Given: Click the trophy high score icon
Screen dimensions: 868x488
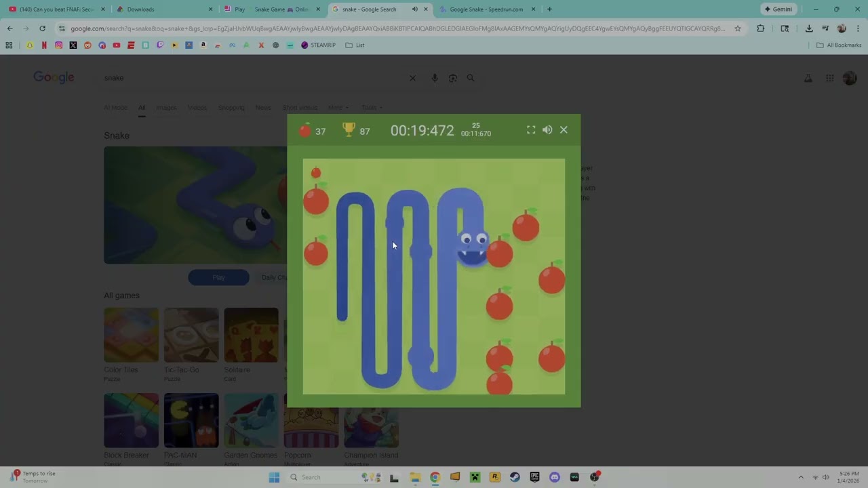Looking at the screenshot, I should pos(349,129).
